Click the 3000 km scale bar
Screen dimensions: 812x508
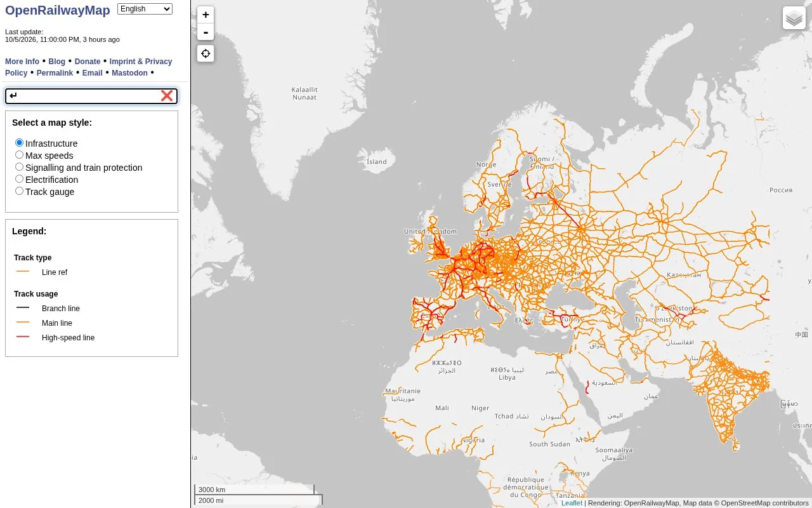pyautogui.click(x=254, y=490)
